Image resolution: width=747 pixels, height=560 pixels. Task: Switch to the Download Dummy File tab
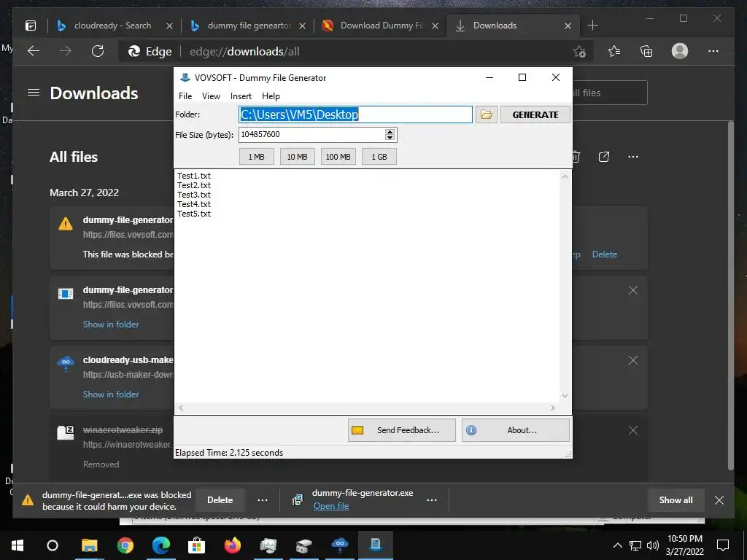380,26
